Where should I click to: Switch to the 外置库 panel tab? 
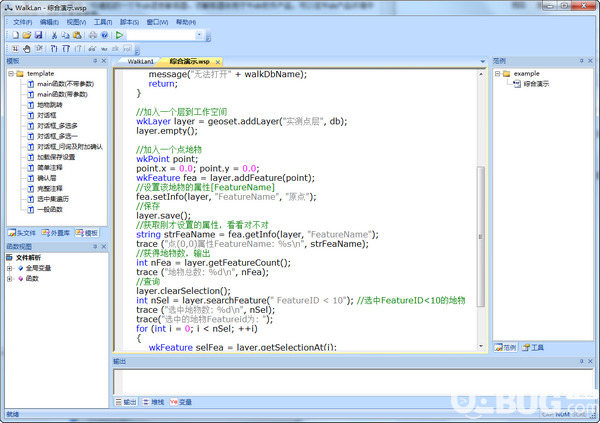(x=56, y=233)
